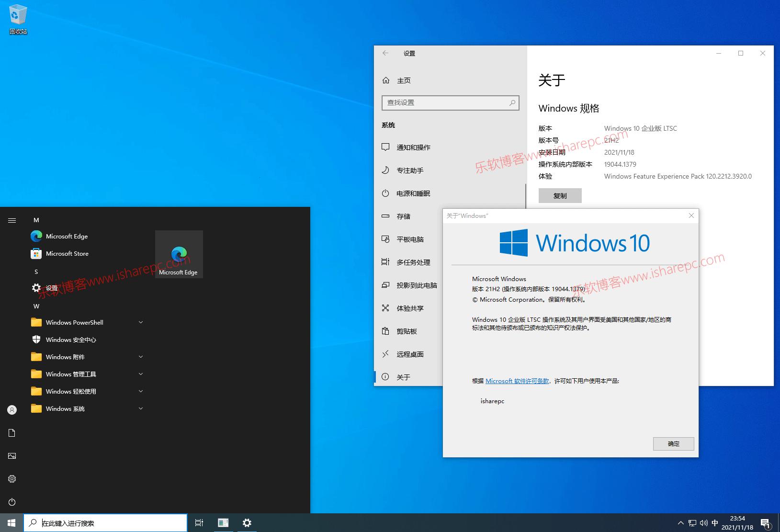Click the network icon in system tray
The width and height of the screenshot is (780, 532).
coord(692,523)
